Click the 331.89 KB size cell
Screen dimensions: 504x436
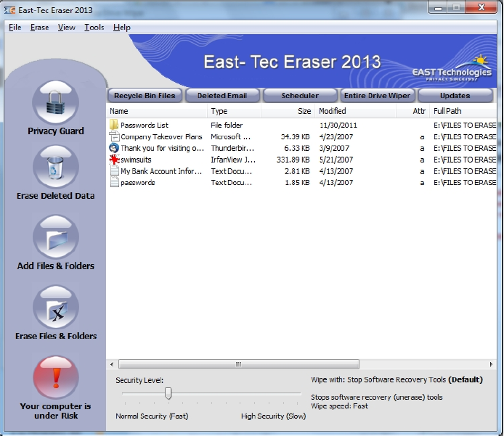click(x=293, y=160)
